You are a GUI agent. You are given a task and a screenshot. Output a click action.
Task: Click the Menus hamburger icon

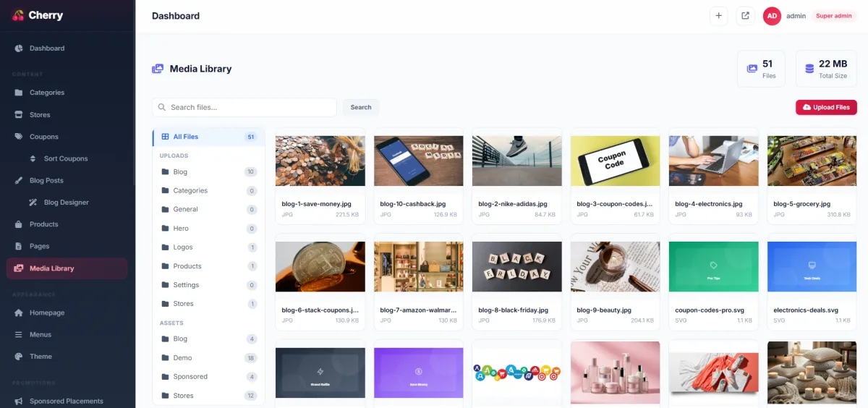point(19,334)
